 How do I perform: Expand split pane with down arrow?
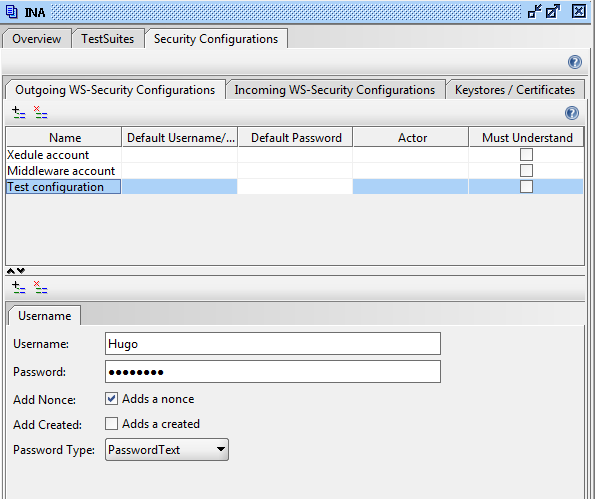coord(21,271)
